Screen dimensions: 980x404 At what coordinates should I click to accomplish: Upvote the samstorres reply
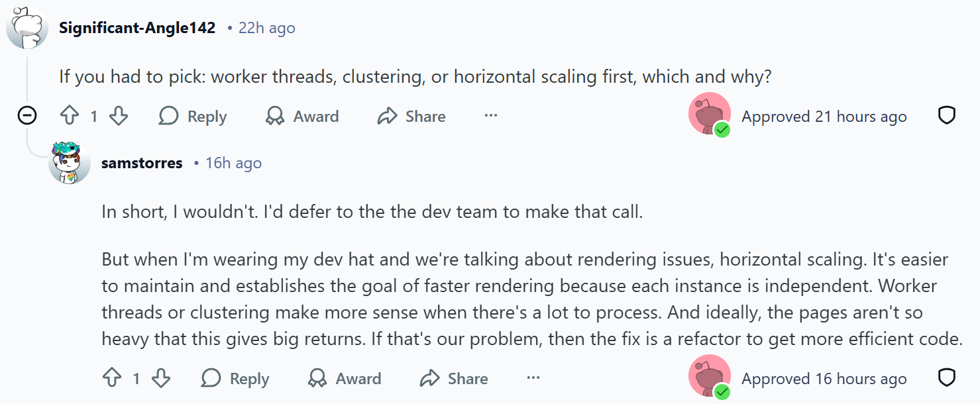[x=112, y=379]
